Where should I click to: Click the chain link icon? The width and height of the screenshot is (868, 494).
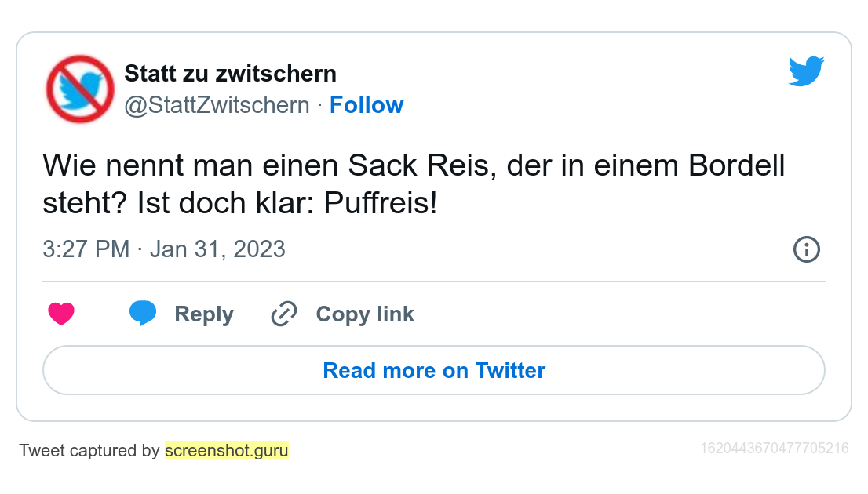(x=283, y=314)
